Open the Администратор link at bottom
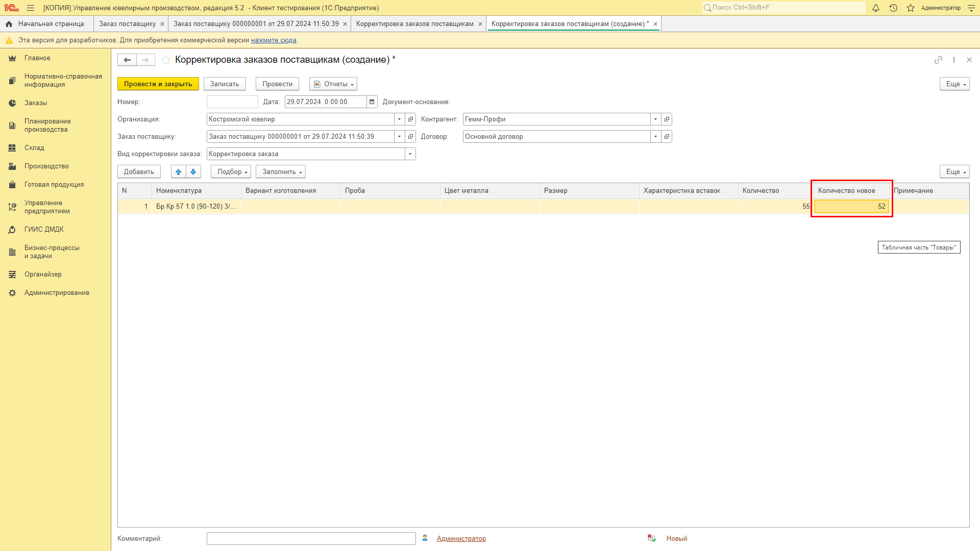This screenshot has height=551, width=980. click(461, 538)
